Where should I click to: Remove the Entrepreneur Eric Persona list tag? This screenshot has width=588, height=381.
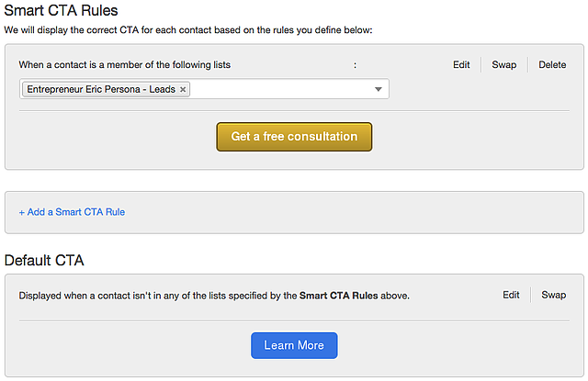183,89
